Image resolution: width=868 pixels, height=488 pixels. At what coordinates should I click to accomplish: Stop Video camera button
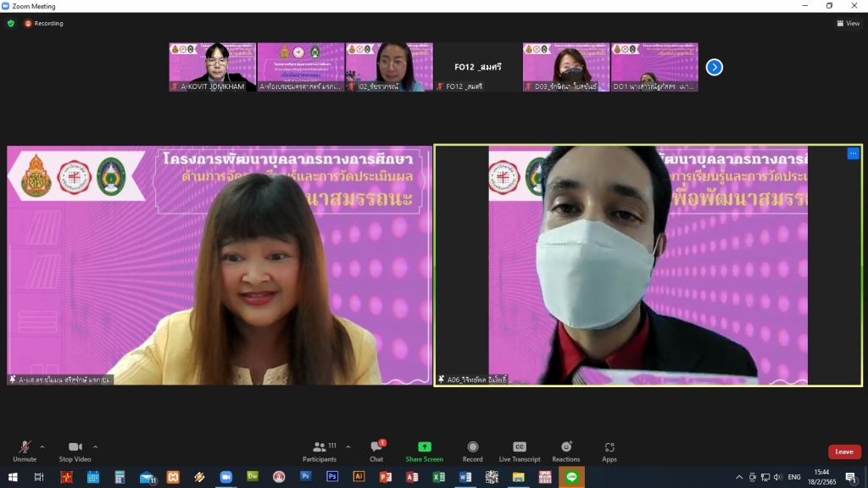75,452
